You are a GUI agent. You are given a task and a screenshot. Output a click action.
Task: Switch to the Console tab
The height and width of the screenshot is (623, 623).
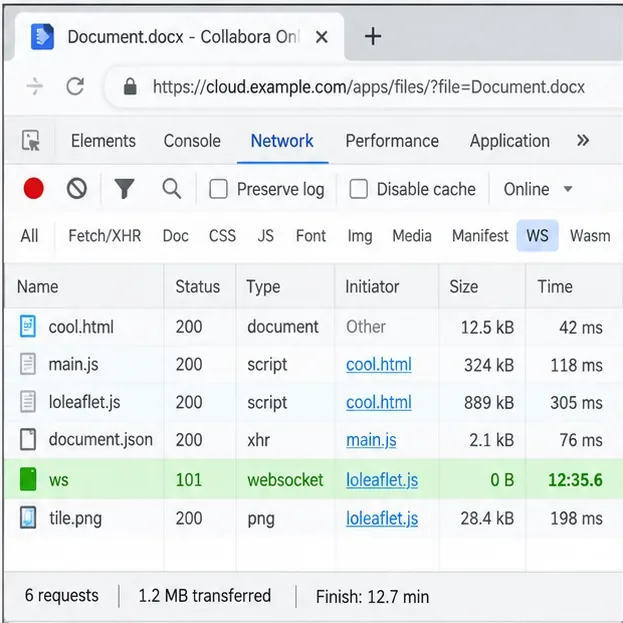(x=192, y=141)
